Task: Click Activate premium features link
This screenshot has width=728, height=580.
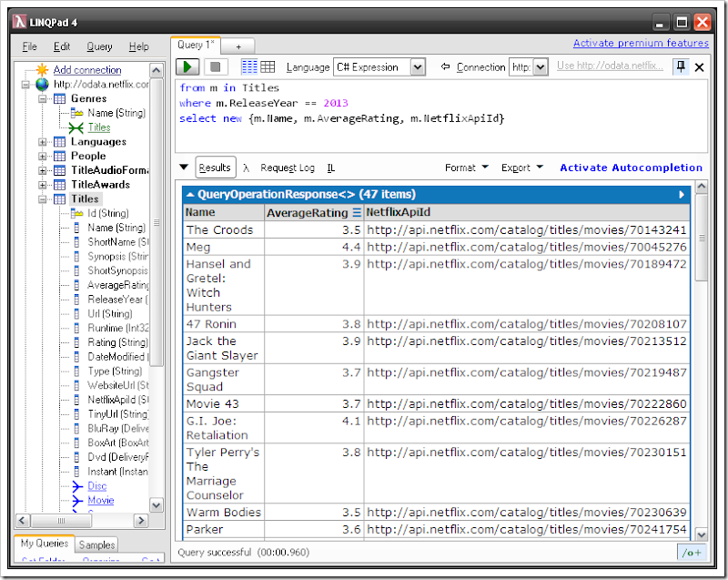Action: tap(641, 44)
